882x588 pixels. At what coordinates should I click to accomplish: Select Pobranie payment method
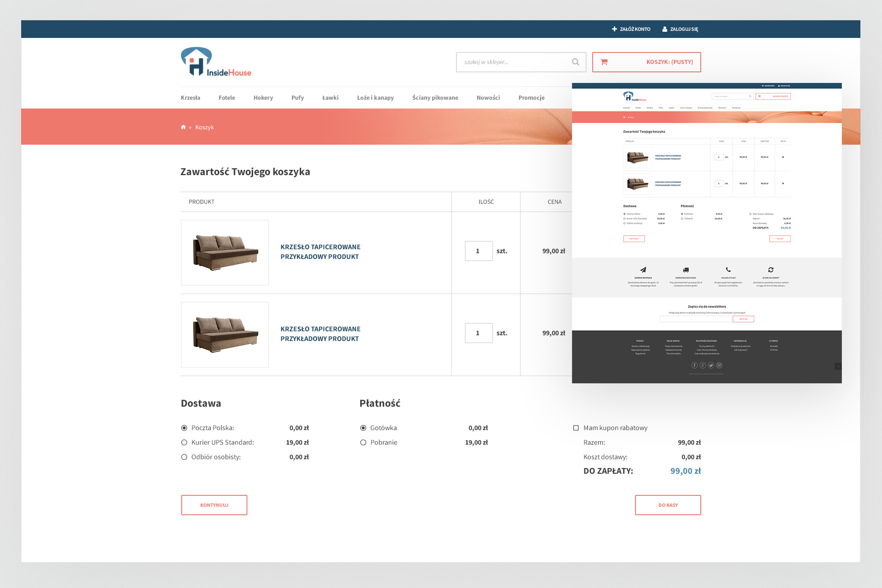tap(363, 442)
